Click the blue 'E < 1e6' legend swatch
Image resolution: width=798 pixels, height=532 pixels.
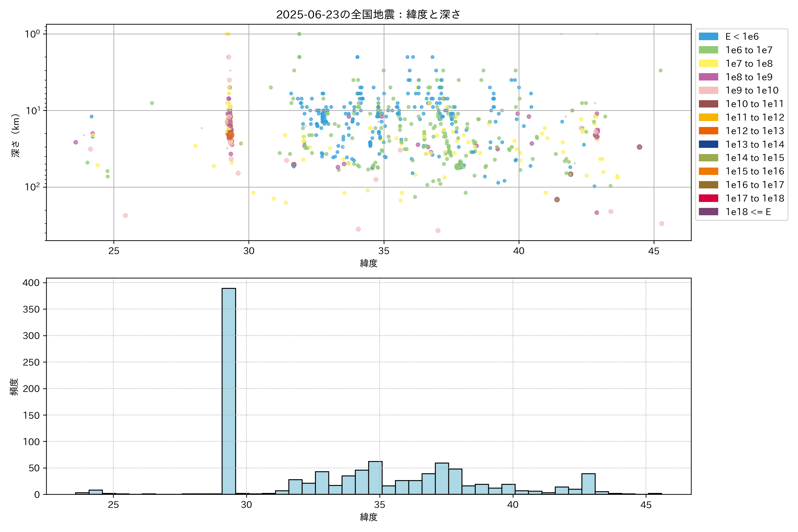click(708, 36)
